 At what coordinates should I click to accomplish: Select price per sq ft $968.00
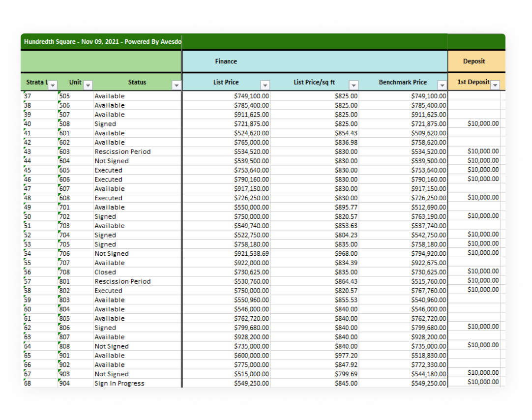(x=315, y=253)
